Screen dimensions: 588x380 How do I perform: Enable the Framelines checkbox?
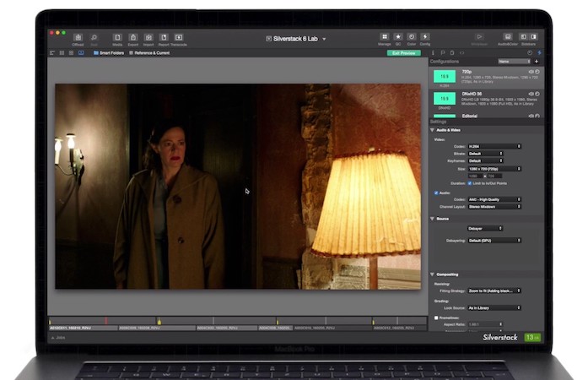click(x=436, y=318)
